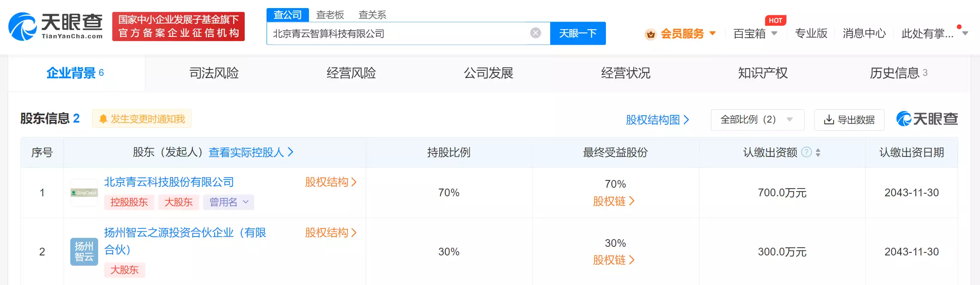Click the 控股股东 tag
This screenshot has width=980, height=285.
click(x=129, y=202)
